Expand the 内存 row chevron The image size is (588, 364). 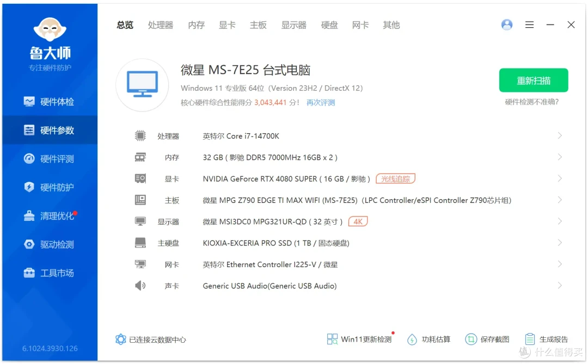pyautogui.click(x=560, y=157)
